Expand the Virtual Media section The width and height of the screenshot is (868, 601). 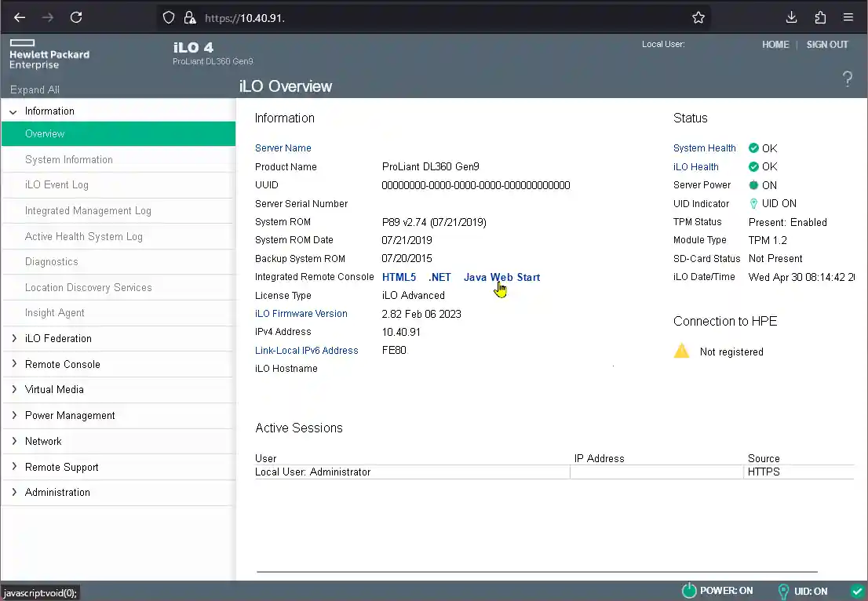14,389
